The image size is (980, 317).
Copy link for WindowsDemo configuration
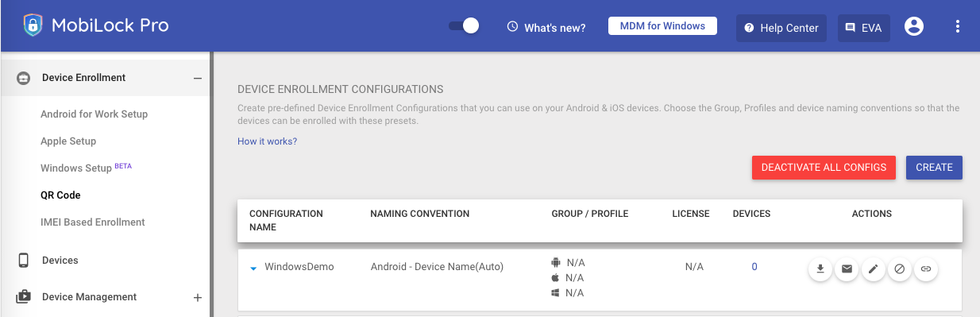click(926, 269)
